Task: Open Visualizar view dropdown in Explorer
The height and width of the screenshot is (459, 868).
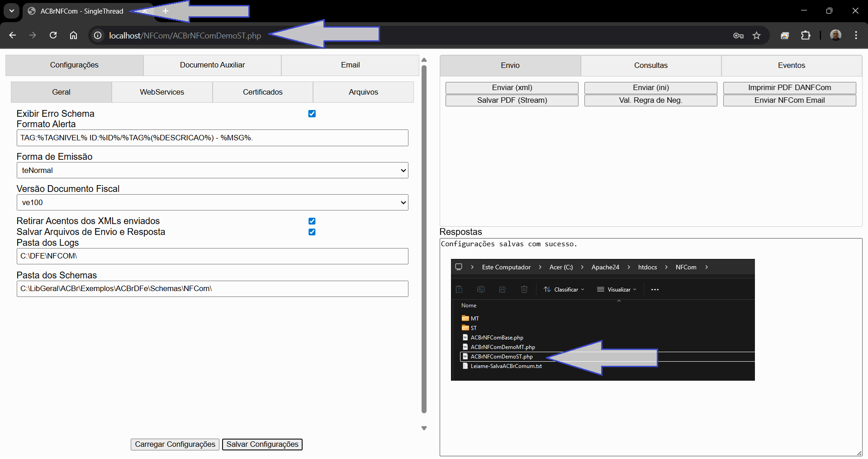Action: pos(617,290)
